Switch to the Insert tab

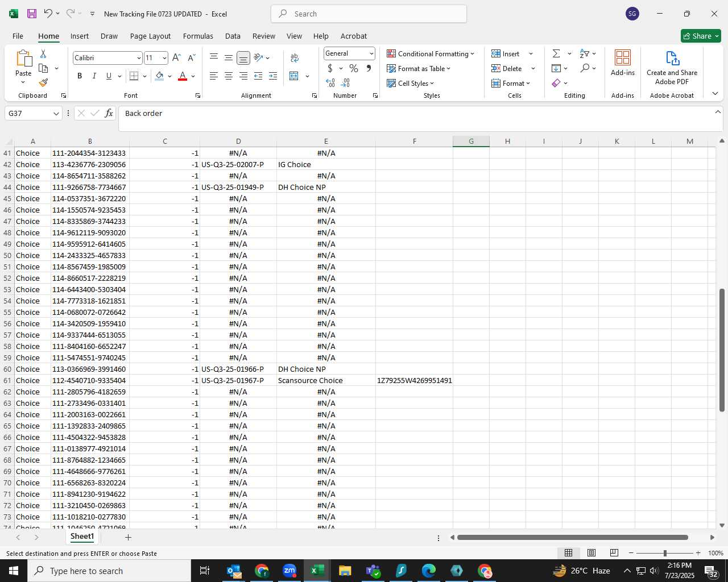coord(80,36)
